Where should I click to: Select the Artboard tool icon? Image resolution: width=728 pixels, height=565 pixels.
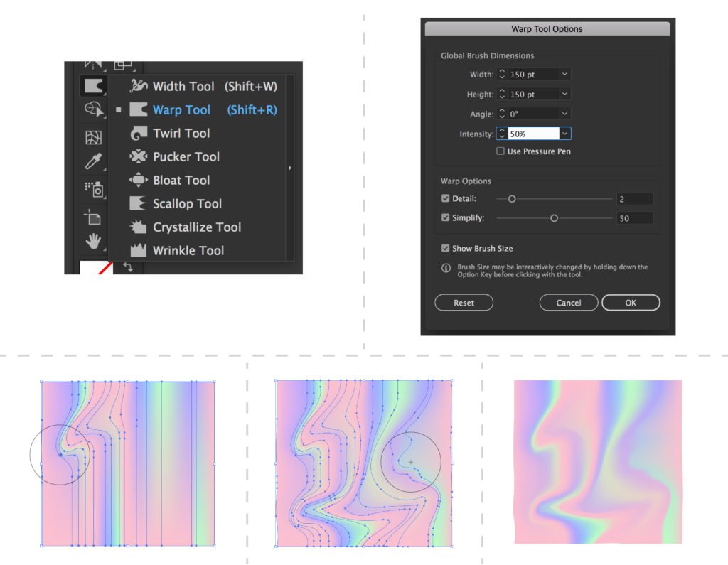click(x=92, y=216)
